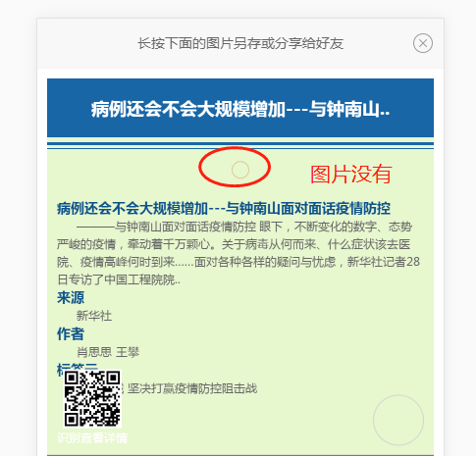The width and height of the screenshot is (476, 456).
Task: Click the small loading circle placeholder
Action: point(240,170)
